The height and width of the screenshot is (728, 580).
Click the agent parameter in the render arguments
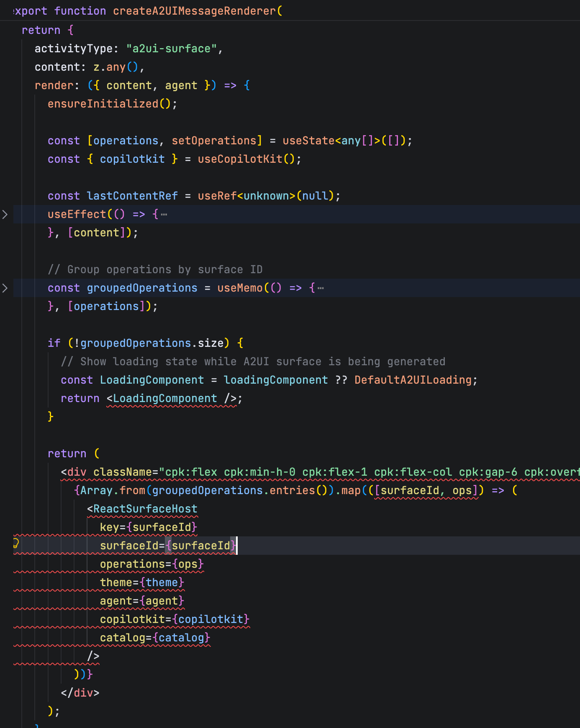181,86
